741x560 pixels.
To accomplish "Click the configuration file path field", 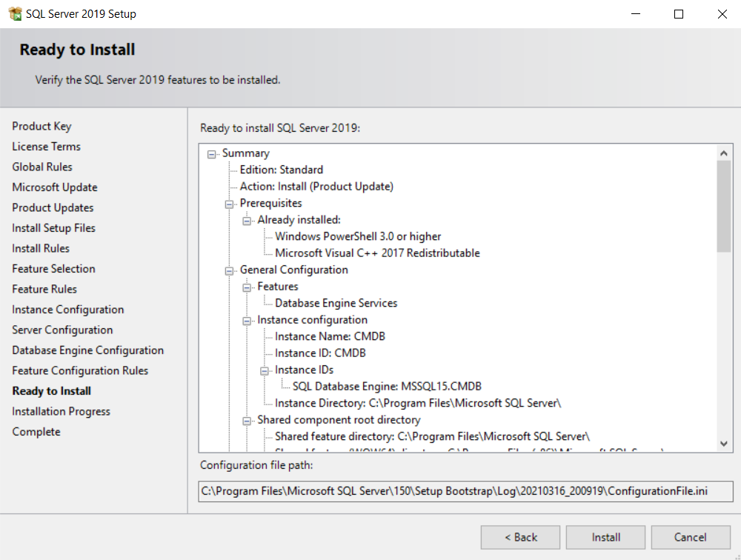I will [x=465, y=491].
